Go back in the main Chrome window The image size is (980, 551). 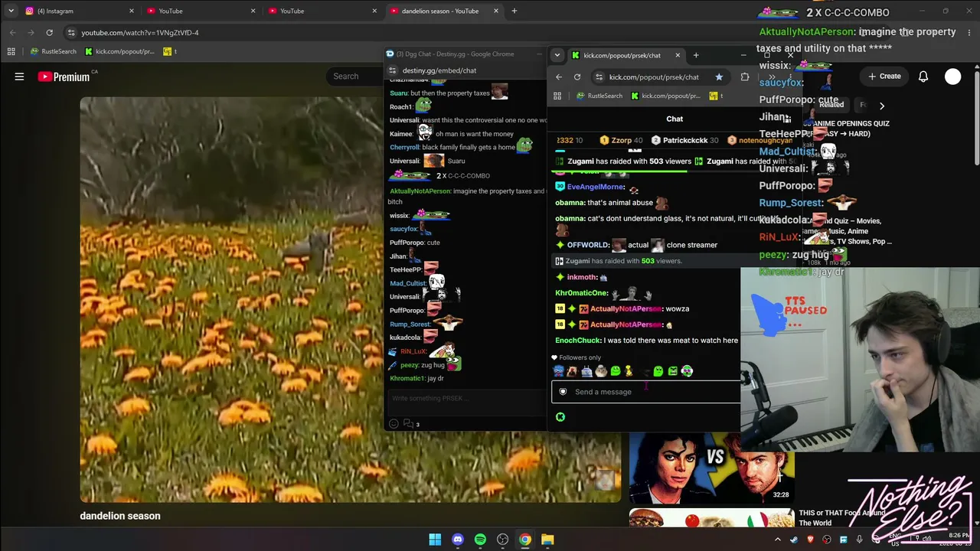point(13,33)
